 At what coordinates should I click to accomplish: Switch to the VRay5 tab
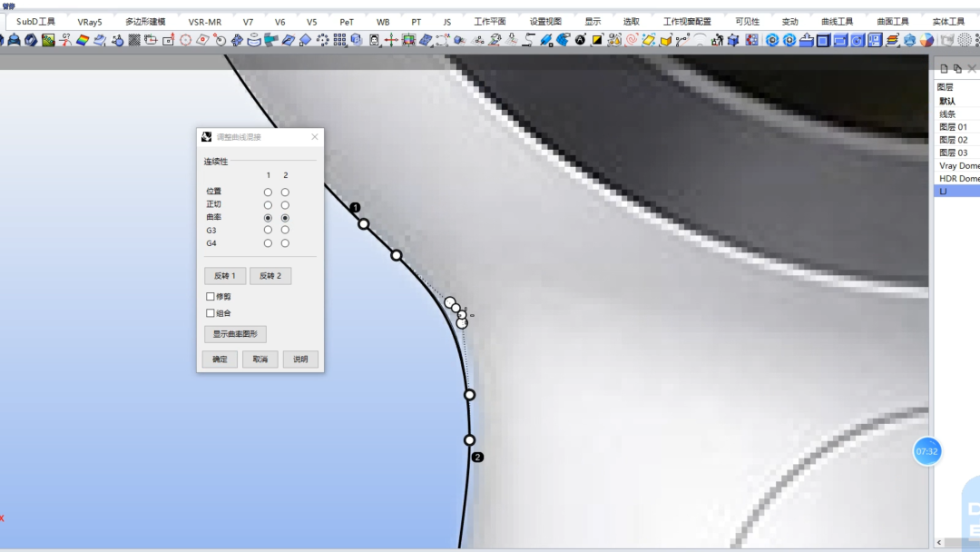(x=89, y=22)
